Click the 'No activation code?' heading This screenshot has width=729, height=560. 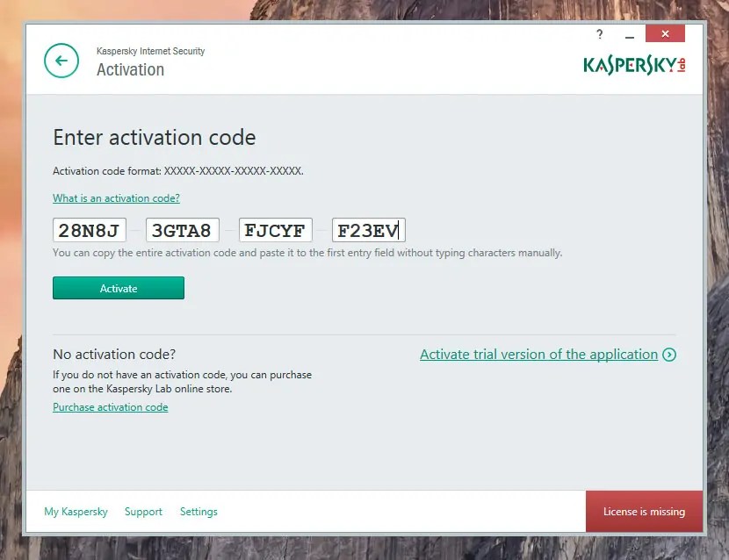(114, 354)
